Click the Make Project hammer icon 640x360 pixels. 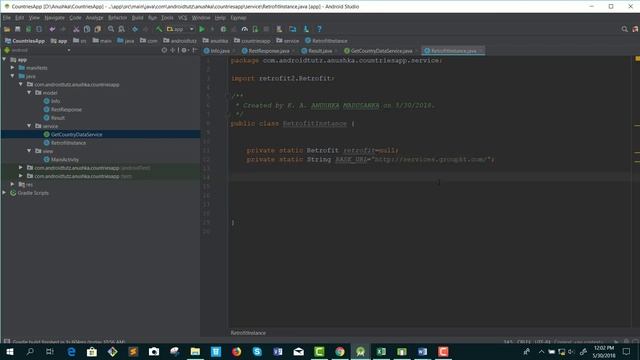point(158,29)
